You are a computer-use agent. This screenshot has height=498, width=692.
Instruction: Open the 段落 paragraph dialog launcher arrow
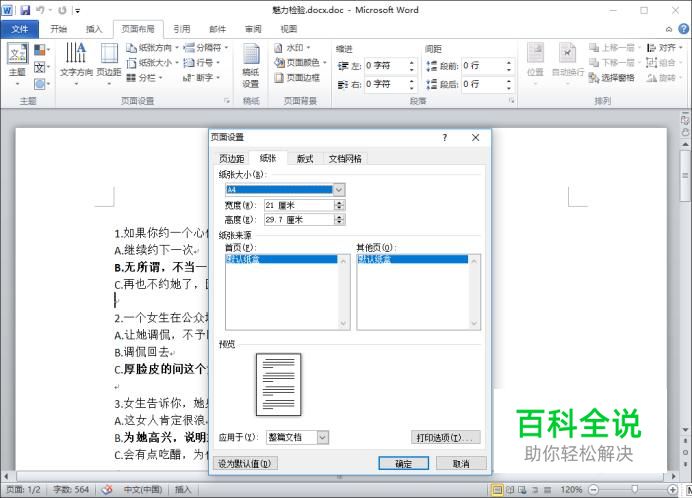511,101
